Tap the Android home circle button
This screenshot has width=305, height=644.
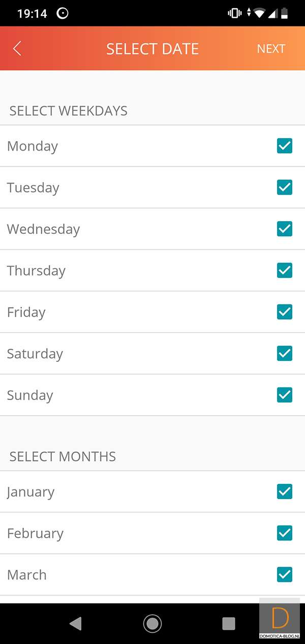152,623
